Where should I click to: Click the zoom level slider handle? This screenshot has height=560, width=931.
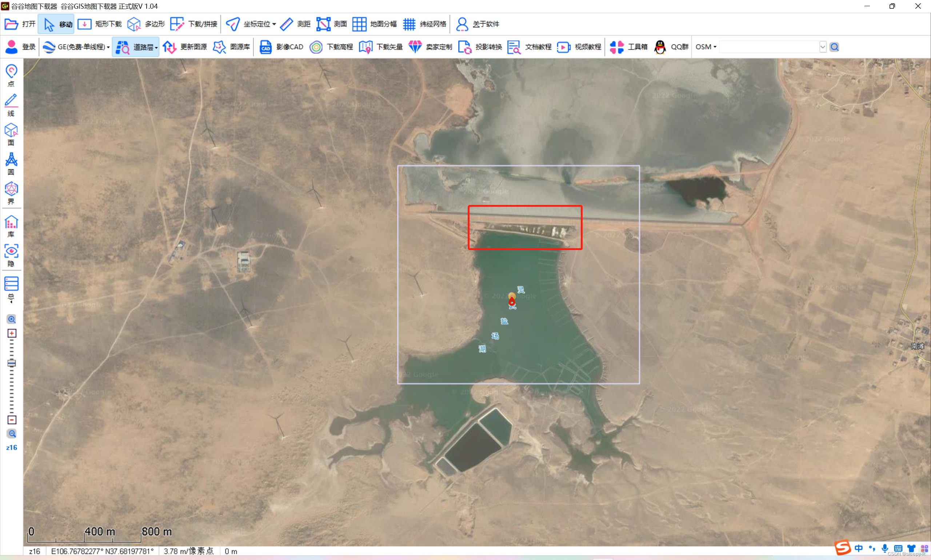(12, 363)
